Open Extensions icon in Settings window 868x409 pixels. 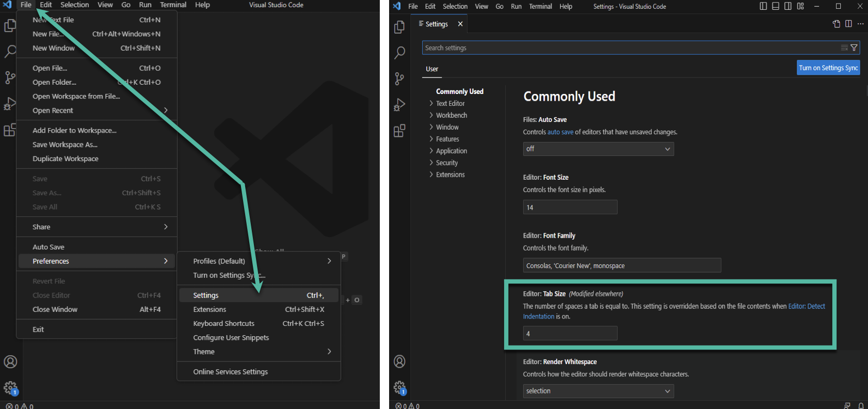[x=399, y=131]
